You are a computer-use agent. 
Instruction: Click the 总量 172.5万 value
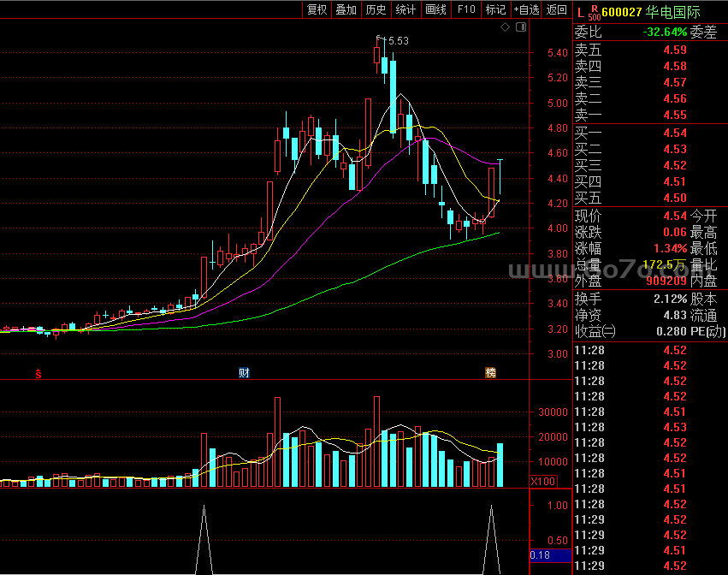(x=664, y=264)
